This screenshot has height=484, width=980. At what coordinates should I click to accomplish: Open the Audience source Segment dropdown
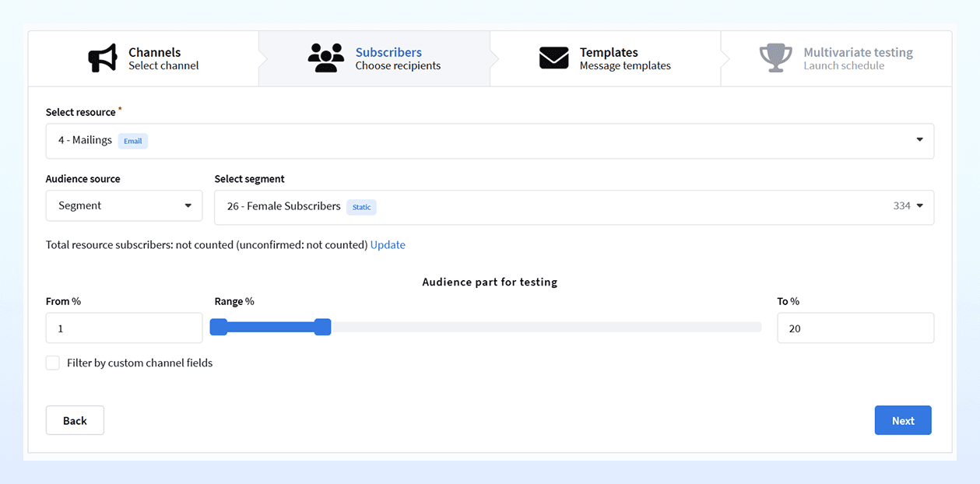tap(124, 206)
